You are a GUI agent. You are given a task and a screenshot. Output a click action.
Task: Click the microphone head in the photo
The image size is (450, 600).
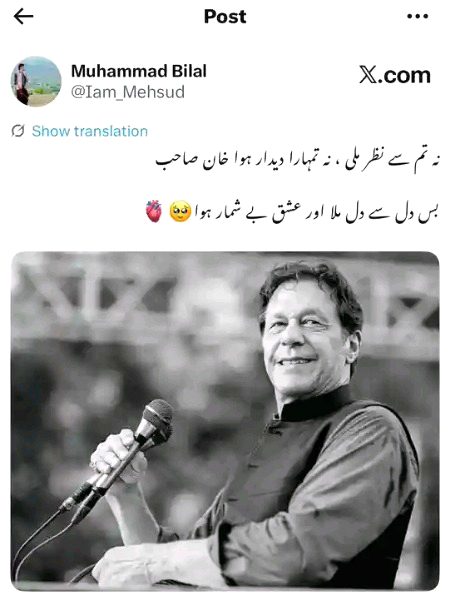(x=156, y=418)
